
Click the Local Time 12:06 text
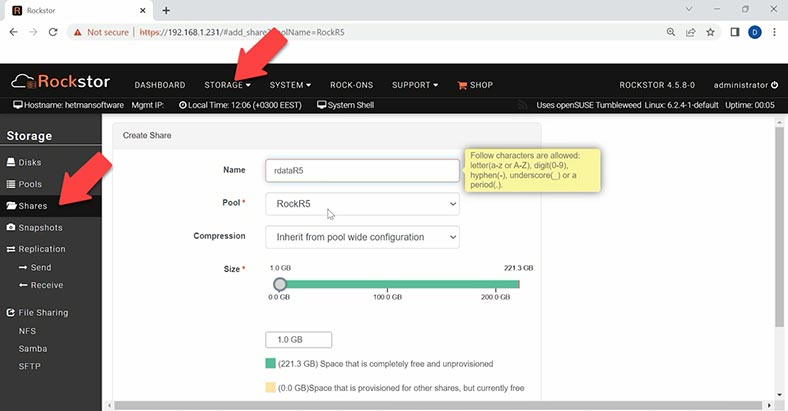click(x=240, y=105)
